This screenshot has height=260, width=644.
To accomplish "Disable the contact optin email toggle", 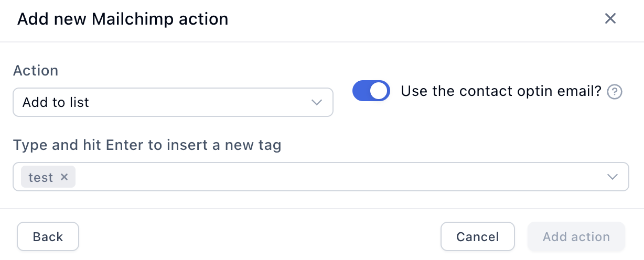I will point(371,91).
